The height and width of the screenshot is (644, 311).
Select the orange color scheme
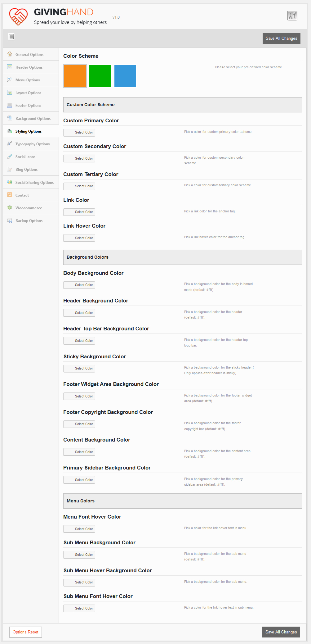[x=75, y=76]
